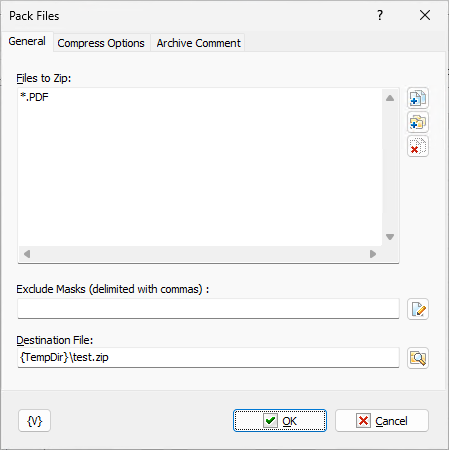Click the horizontal scrollbar's right arrow

click(x=373, y=254)
